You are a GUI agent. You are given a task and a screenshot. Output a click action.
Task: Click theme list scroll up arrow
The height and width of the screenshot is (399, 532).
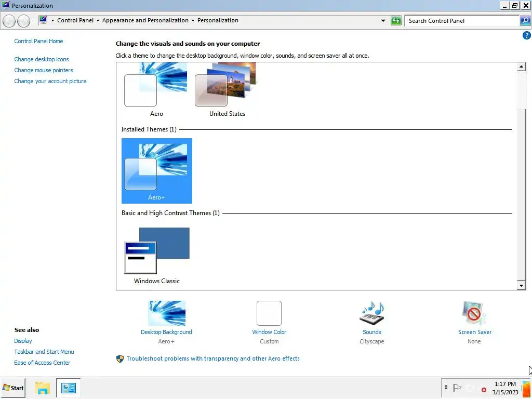pos(522,67)
